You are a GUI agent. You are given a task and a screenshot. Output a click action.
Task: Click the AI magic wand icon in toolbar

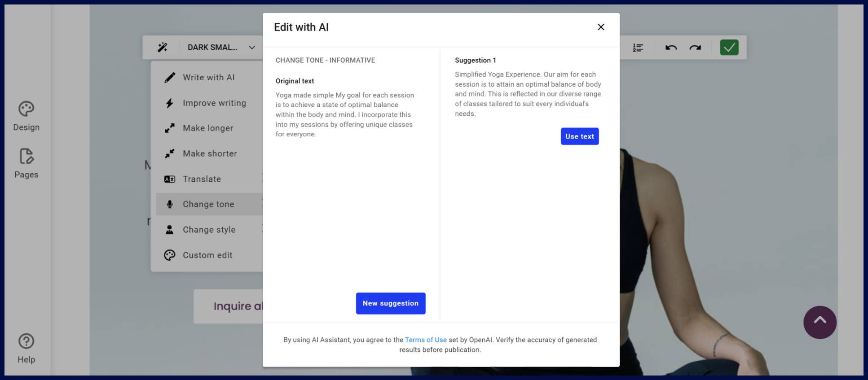pyautogui.click(x=163, y=47)
